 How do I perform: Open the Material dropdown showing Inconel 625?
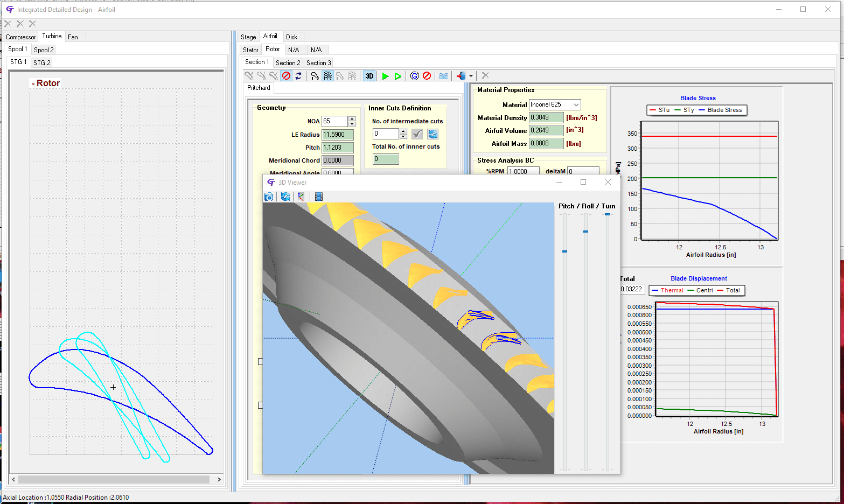(555, 104)
